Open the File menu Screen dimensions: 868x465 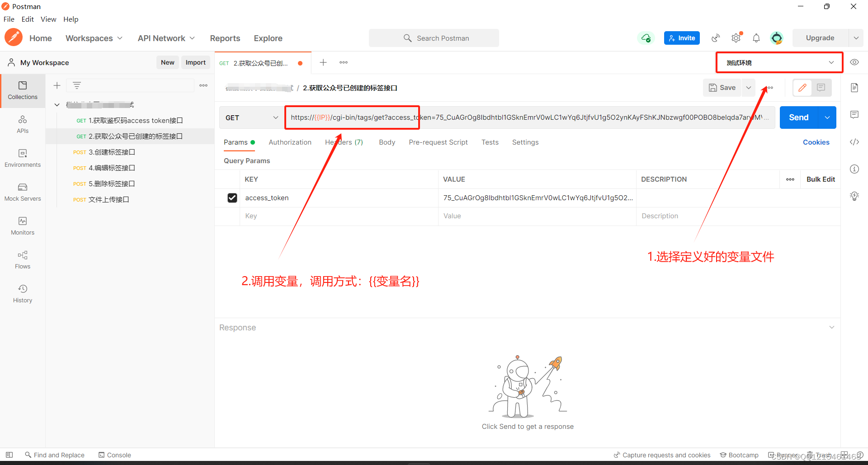[x=9, y=19]
